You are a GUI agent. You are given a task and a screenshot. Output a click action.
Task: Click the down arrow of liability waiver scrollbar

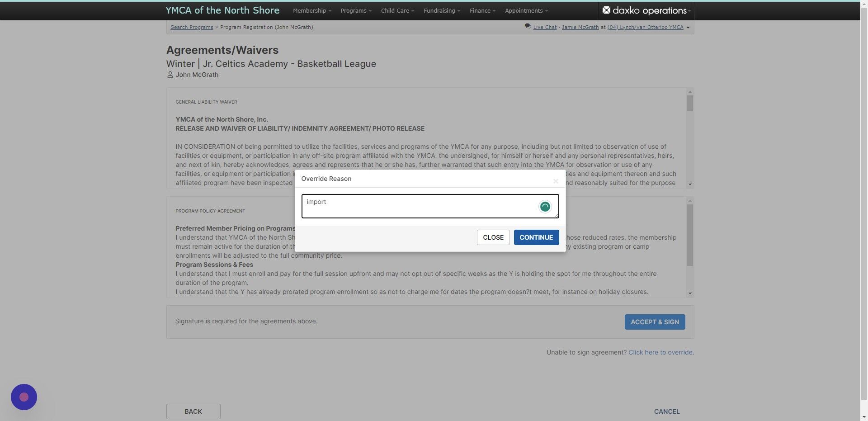690,184
